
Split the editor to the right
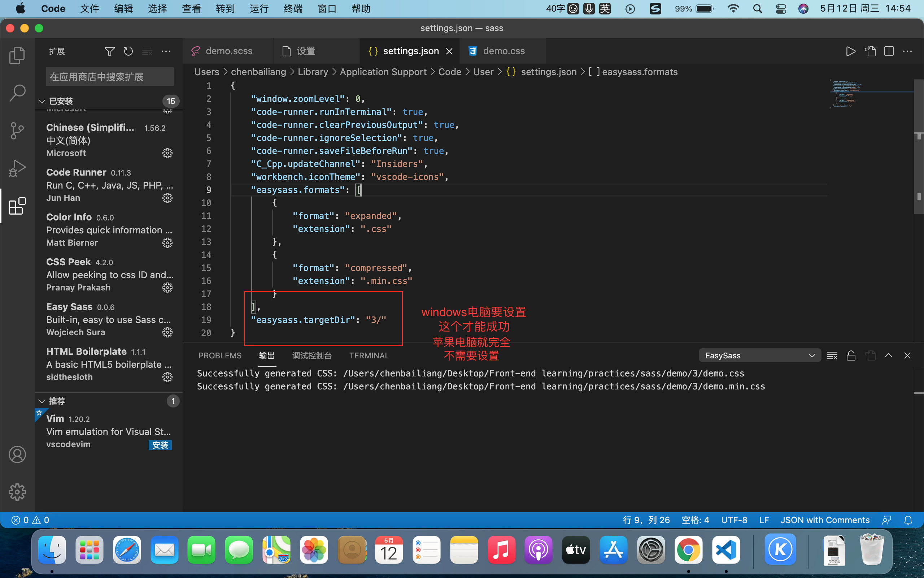[x=889, y=51]
